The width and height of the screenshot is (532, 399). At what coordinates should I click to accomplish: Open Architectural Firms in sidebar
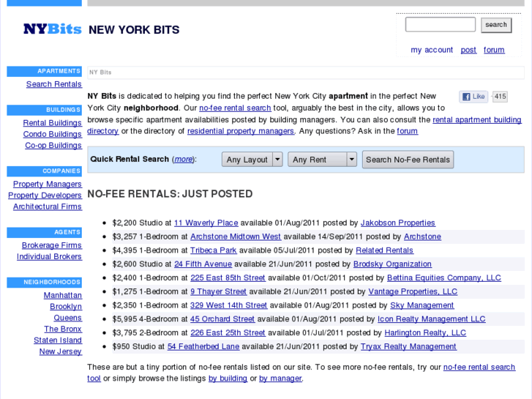(47, 206)
